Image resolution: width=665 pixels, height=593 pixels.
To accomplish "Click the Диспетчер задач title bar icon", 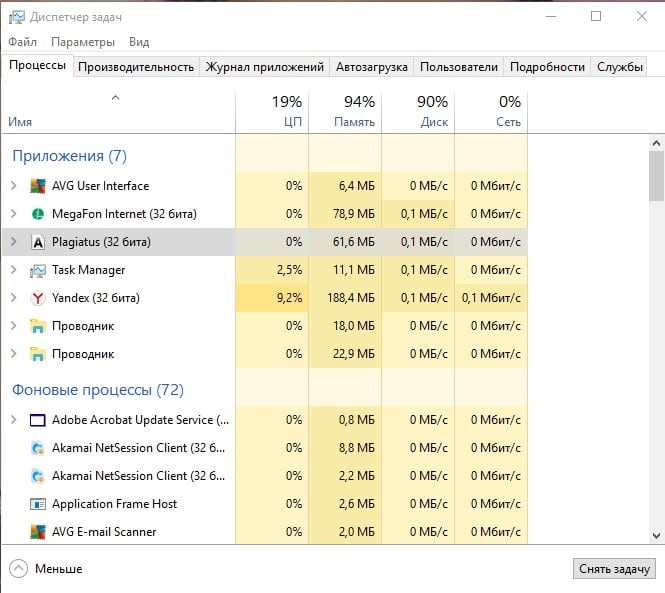I will 17,17.
